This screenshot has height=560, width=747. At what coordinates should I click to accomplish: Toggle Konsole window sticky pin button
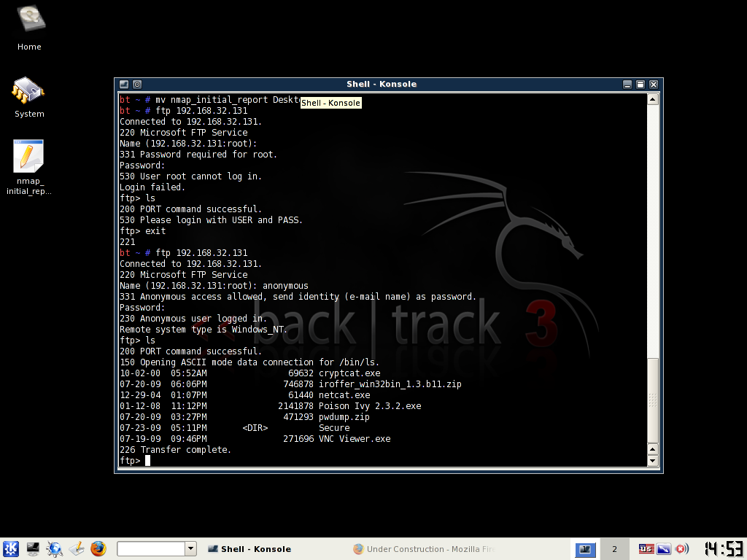pyautogui.click(x=137, y=85)
